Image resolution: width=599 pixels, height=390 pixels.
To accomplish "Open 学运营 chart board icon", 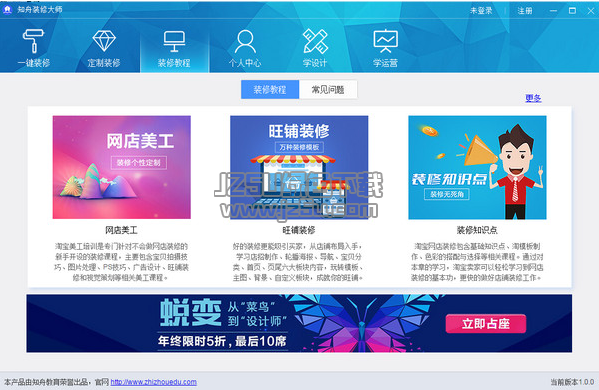I will tap(385, 41).
